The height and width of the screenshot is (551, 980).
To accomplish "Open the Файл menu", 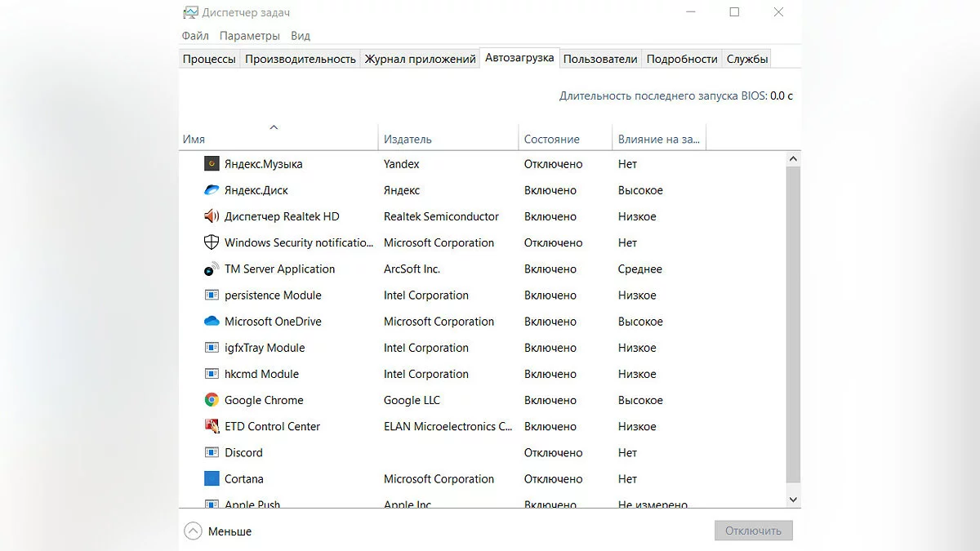I will pyautogui.click(x=195, y=36).
